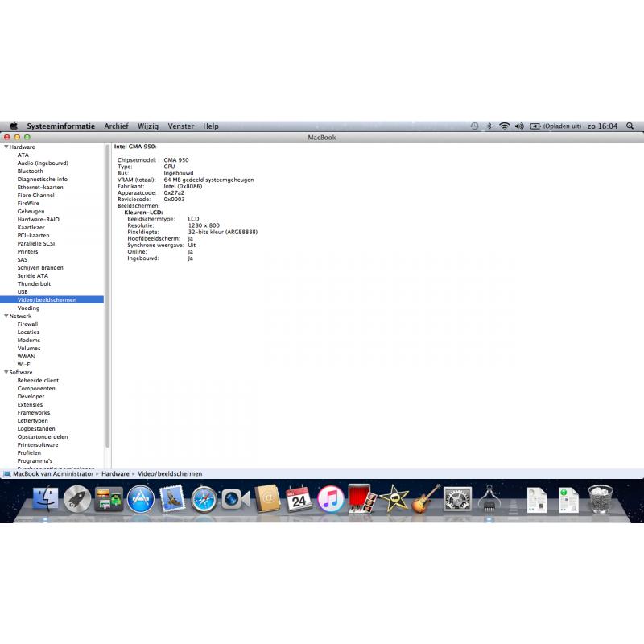
Task: Open Spotlight search magnifier
Action: coord(630,126)
